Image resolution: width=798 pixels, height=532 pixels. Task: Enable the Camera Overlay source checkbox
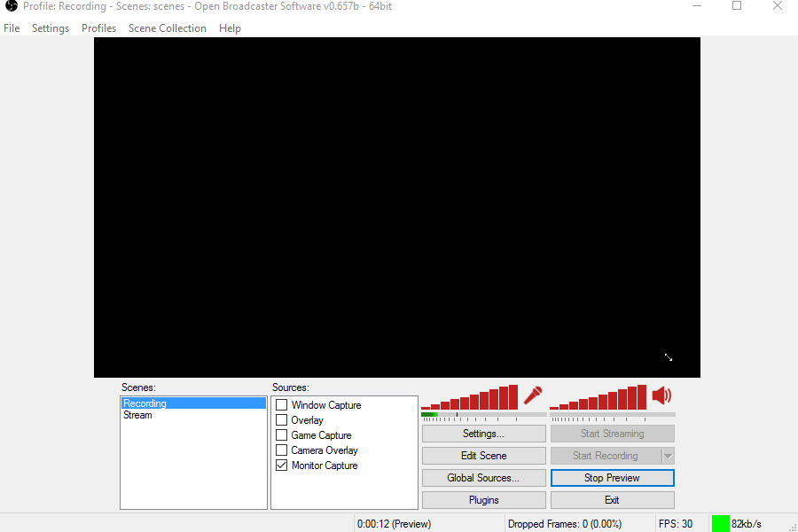pyautogui.click(x=281, y=450)
